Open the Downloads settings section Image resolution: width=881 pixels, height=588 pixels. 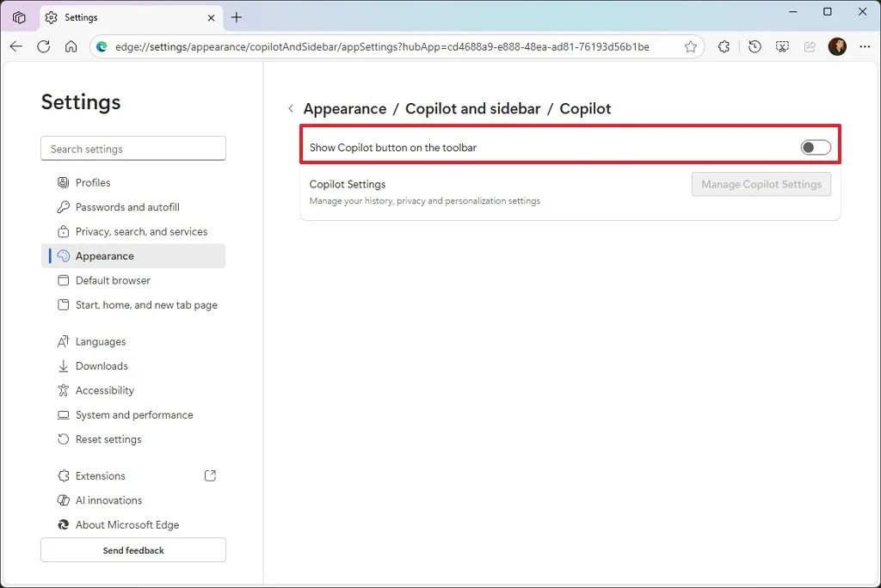tap(102, 365)
